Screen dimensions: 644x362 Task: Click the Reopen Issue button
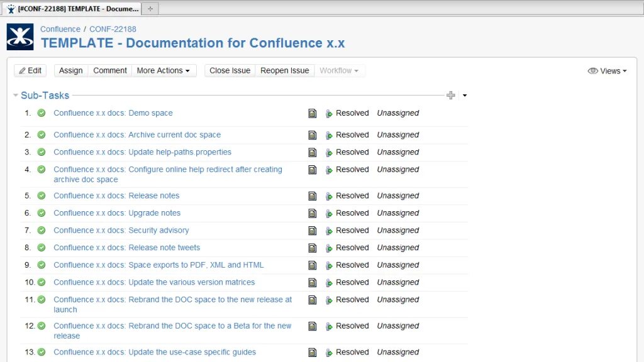(284, 70)
